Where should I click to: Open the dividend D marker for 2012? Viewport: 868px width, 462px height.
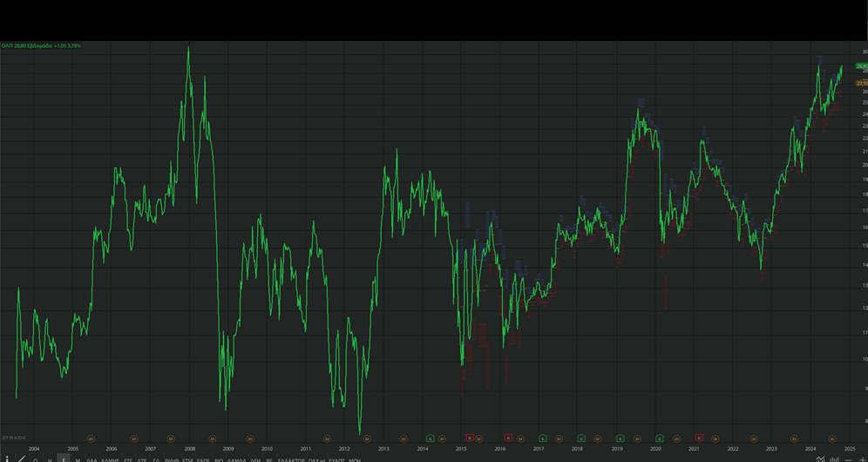click(x=367, y=438)
